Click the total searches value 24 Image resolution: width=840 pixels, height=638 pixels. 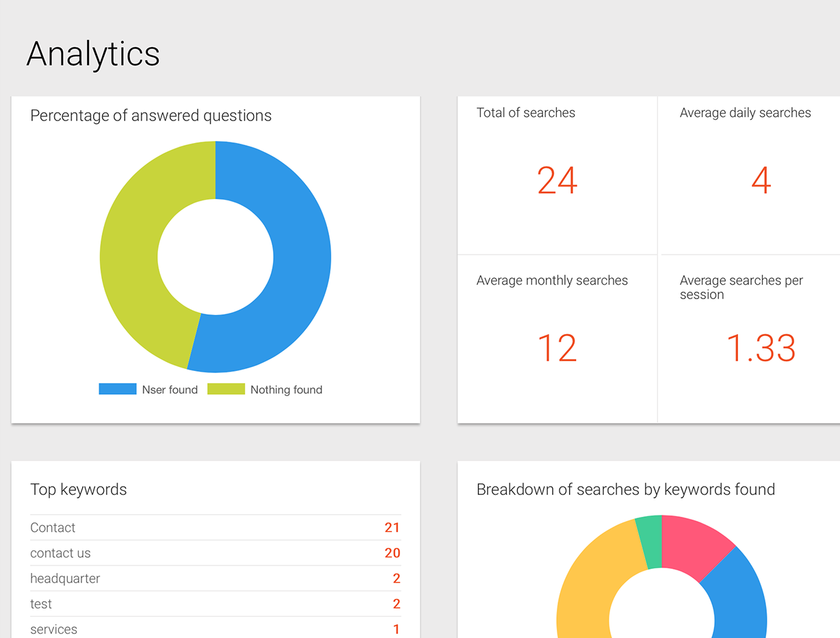[x=557, y=181]
